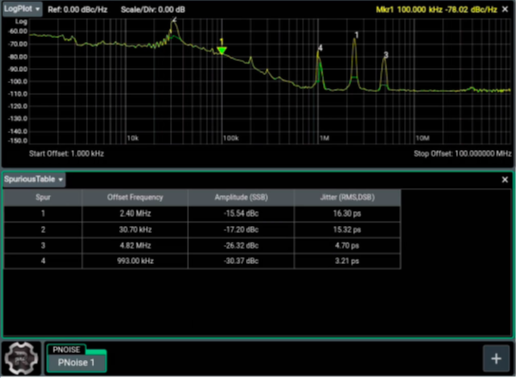The width and height of the screenshot is (516, 378).
Task: Select the -30.37 dBc amplitude cell
Action: [241, 261]
